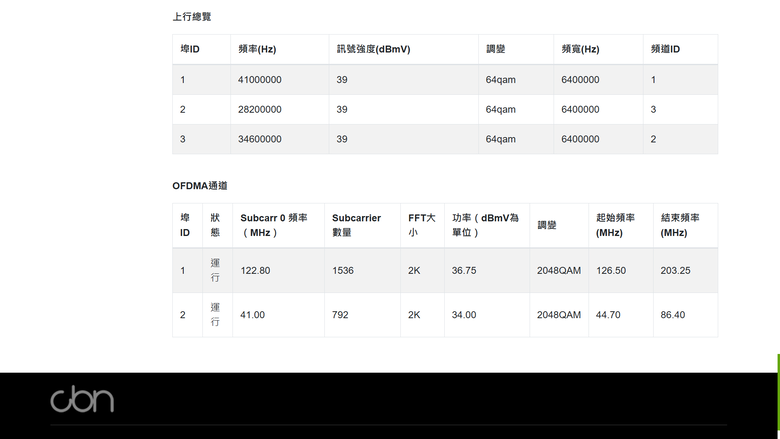Click signal strength 39 in 28200000 row
The image size is (780, 439).
pos(342,109)
